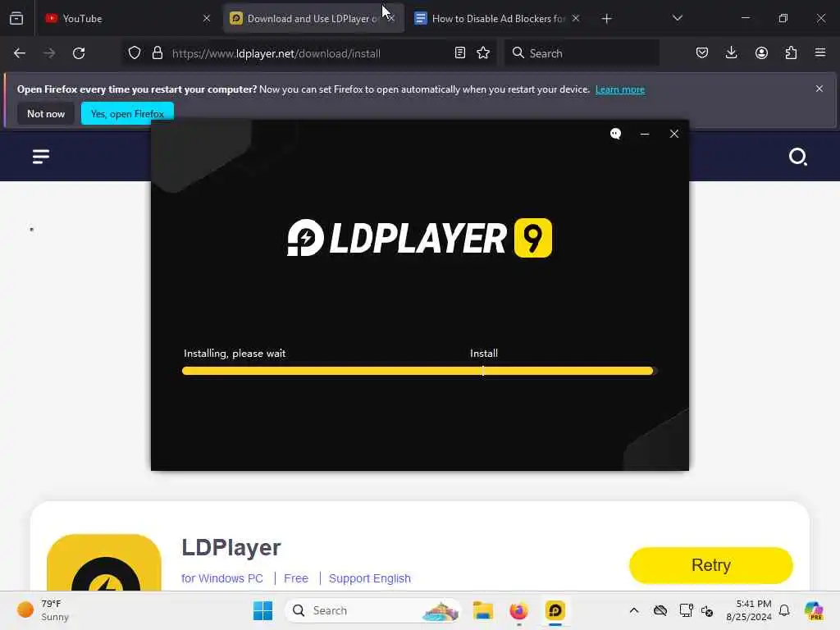Open the Firefox application menu

(x=820, y=53)
